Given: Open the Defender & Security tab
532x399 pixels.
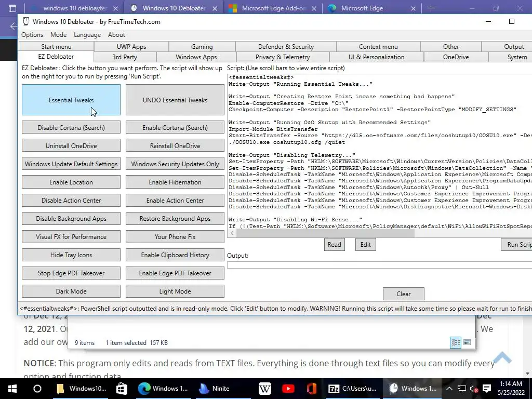Looking at the screenshot, I should (286, 46).
